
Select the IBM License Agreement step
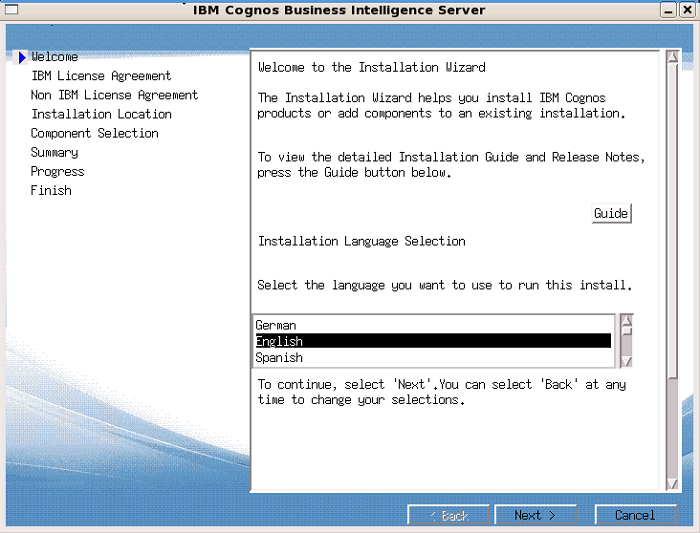pos(101,76)
